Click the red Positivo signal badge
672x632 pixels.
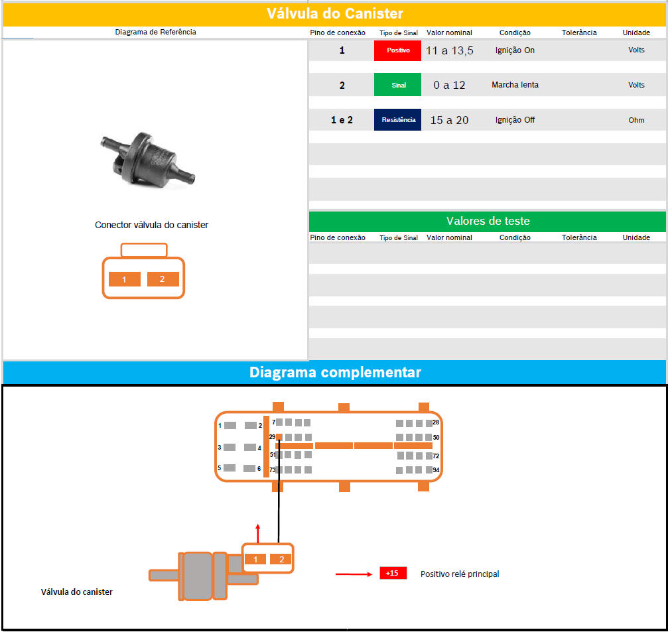point(397,50)
